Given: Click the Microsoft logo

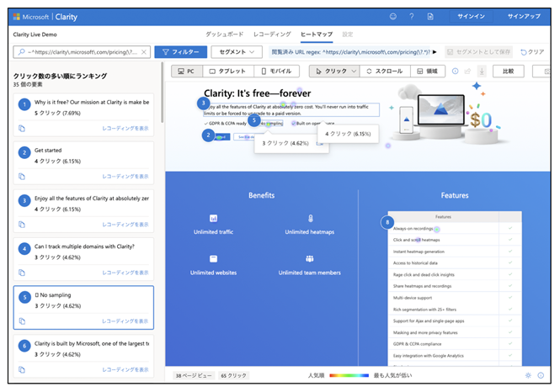Looking at the screenshot, I should coord(17,17).
